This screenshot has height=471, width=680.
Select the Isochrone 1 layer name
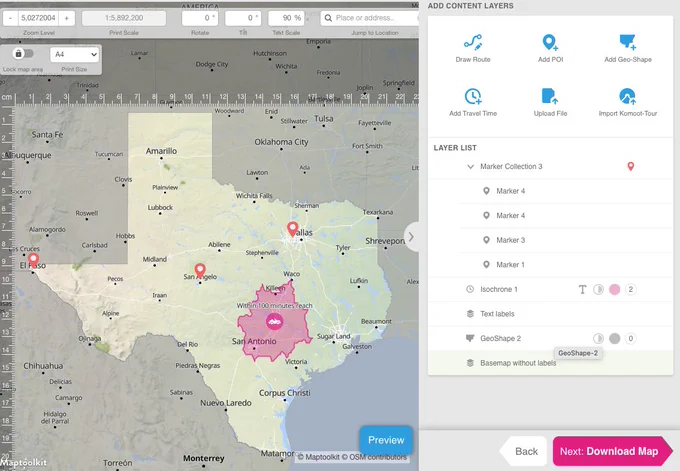click(x=499, y=289)
